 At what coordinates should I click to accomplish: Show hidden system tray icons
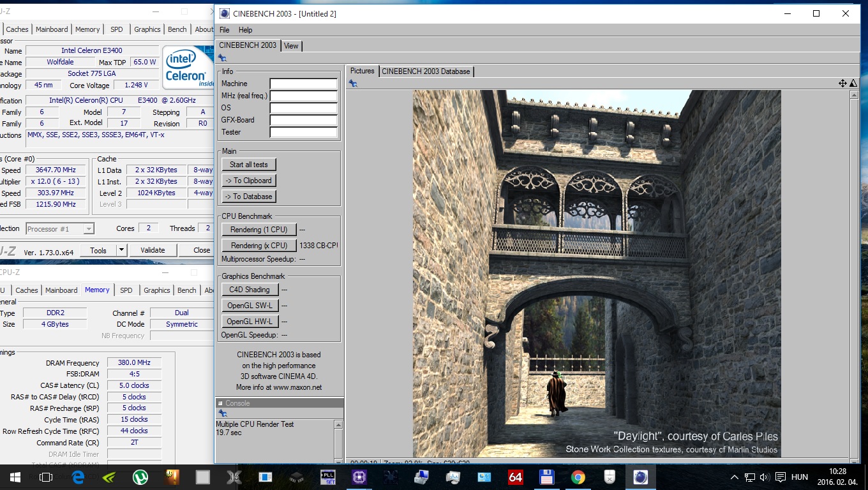(735, 477)
